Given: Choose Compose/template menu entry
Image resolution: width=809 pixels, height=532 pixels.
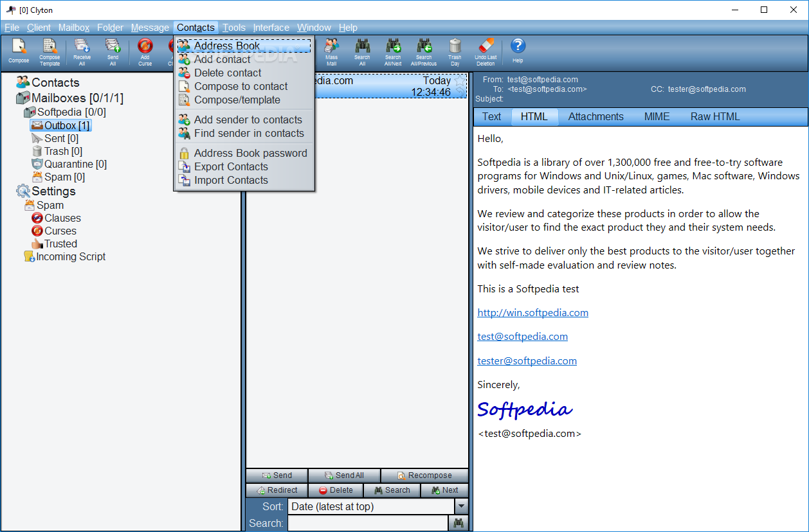Looking at the screenshot, I should [x=244, y=100].
